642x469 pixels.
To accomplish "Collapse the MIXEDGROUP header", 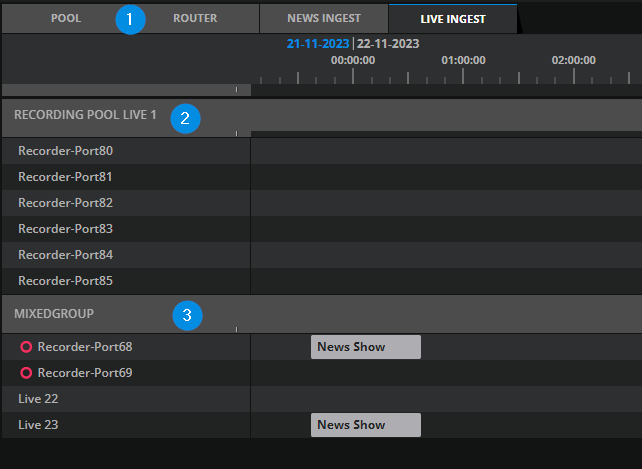I will [x=54, y=313].
